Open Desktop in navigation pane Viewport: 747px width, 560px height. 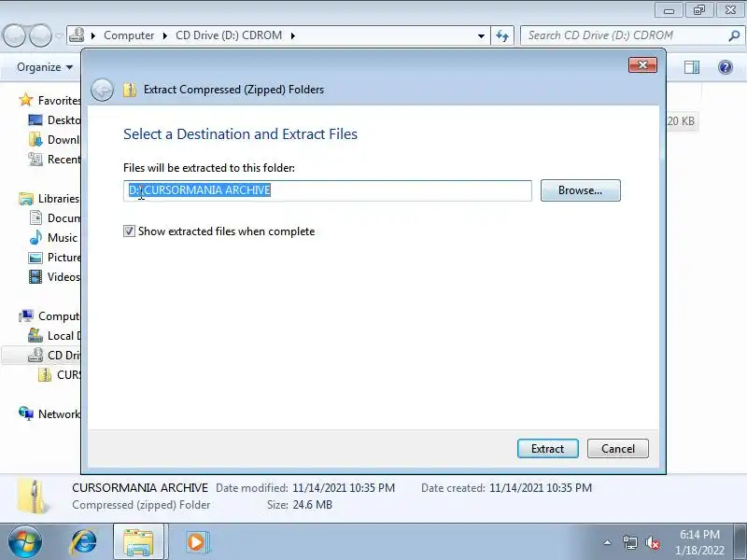(63, 120)
